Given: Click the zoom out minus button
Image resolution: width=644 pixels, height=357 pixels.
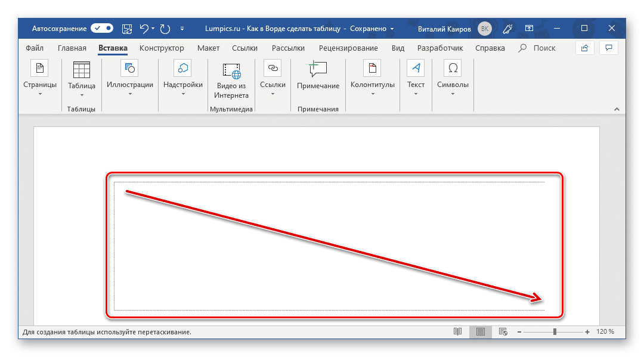Looking at the screenshot, I should pyautogui.click(x=519, y=332).
